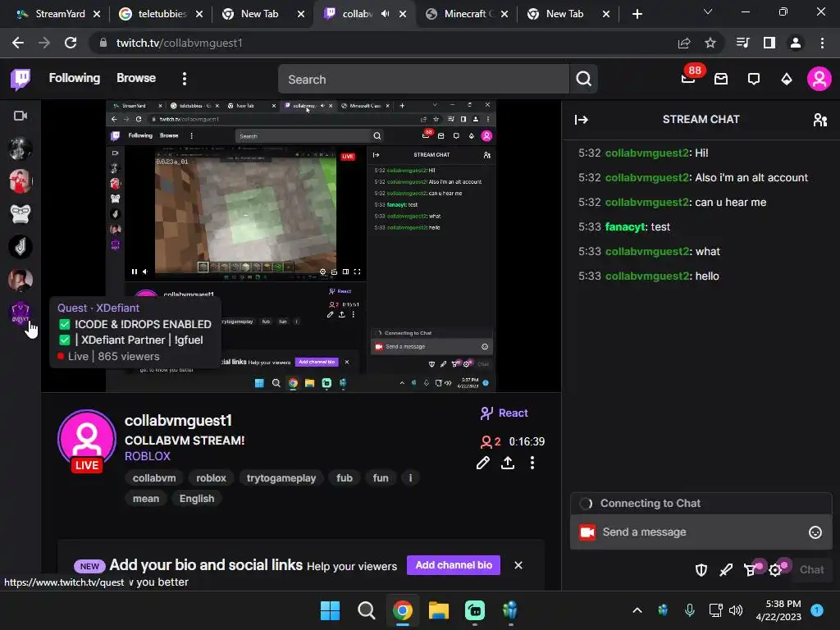Open the ROBLOX category link
Screen dimensions: 840x630
148,456
